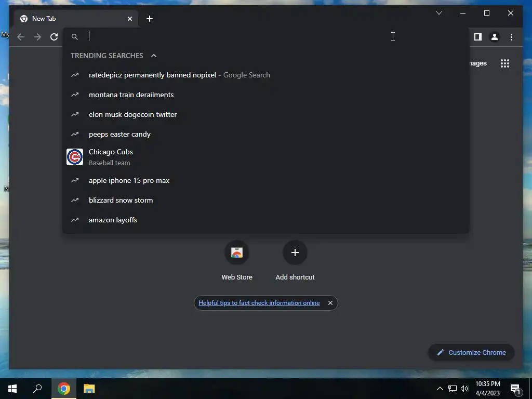The width and height of the screenshot is (532, 399).
Task: Click the pencil icon in Customize Chrome
Action: tap(440, 353)
